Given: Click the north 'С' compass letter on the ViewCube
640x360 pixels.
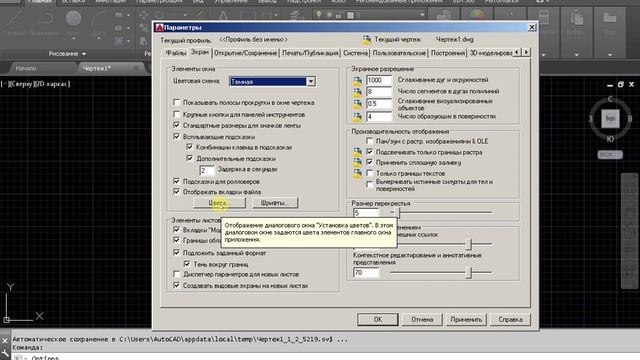Looking at the screenshot, I should coord(610,99).
